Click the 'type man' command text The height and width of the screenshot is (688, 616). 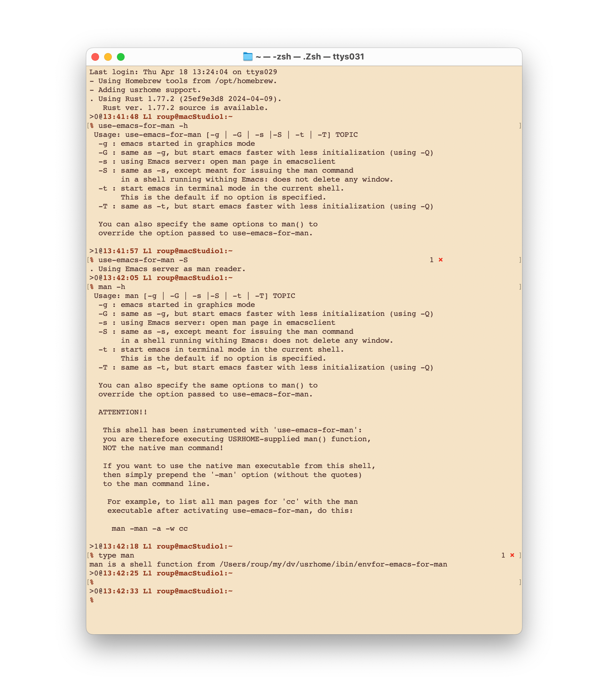(116, 555)
